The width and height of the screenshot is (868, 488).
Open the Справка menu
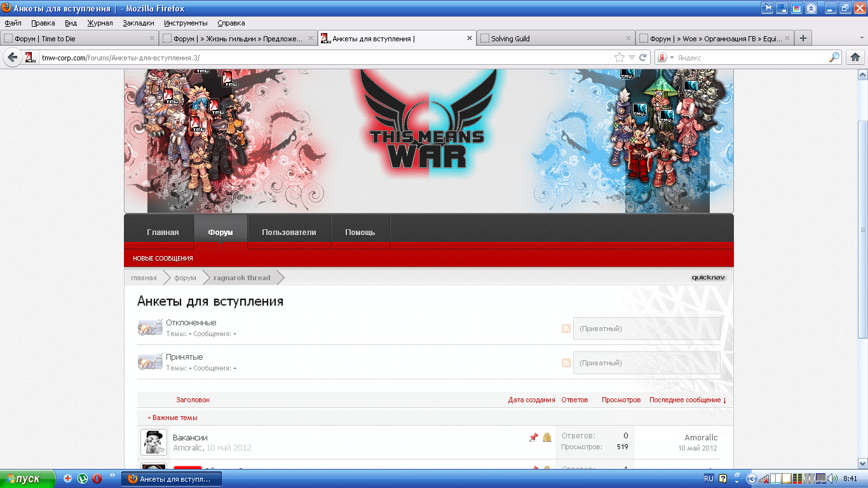point(231,23)
